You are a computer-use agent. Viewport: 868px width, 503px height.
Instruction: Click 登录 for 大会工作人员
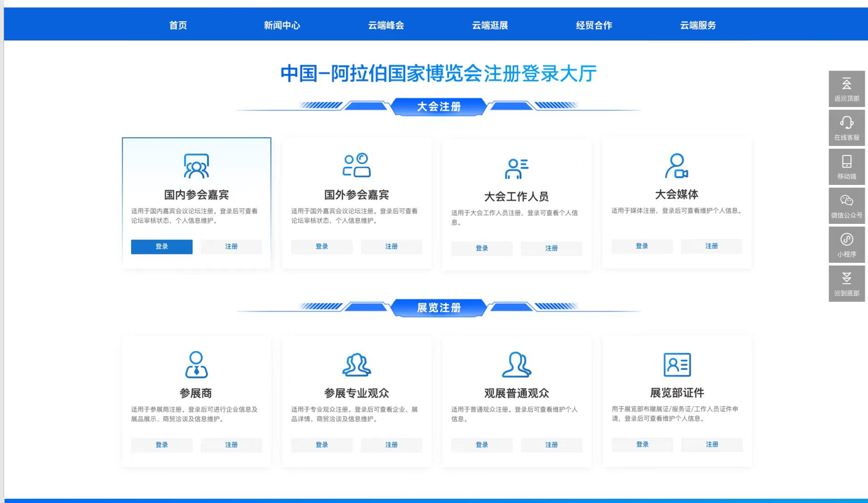pyautogui.click(x=482, y=249)
